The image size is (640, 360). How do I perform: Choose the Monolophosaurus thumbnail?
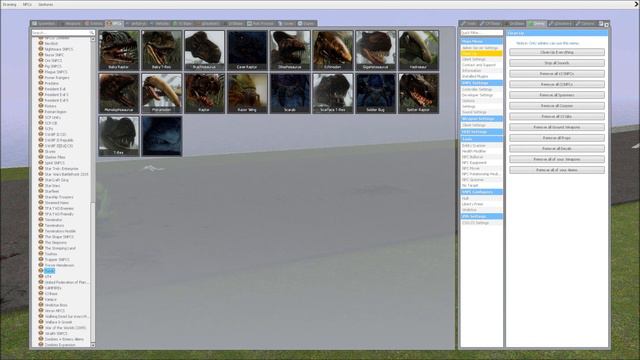click(x=119, y=93)
